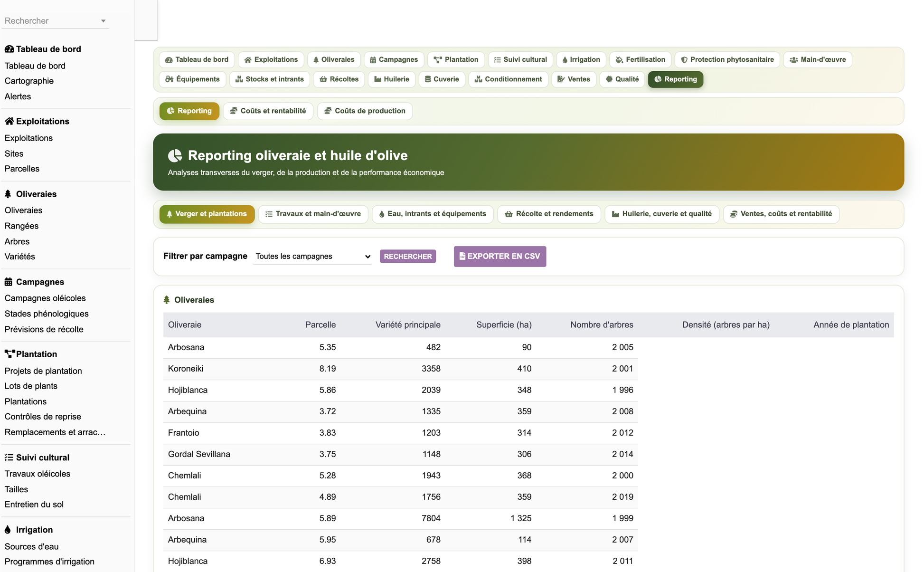924x572 pixels.
Task: Open the Suivi cultural top navigation tab
Action: click(520, 59)
